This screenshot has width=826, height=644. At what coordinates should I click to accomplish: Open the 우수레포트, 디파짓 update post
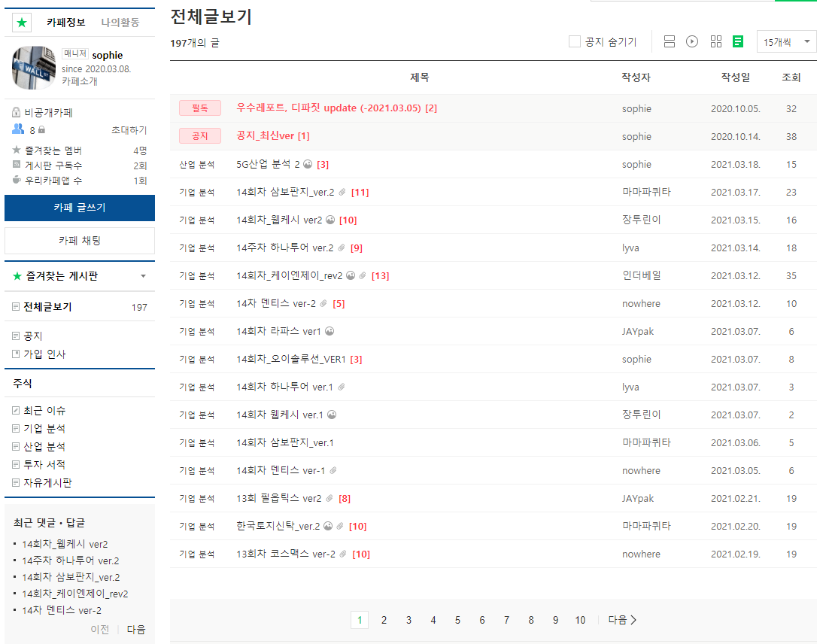[329, 108]
